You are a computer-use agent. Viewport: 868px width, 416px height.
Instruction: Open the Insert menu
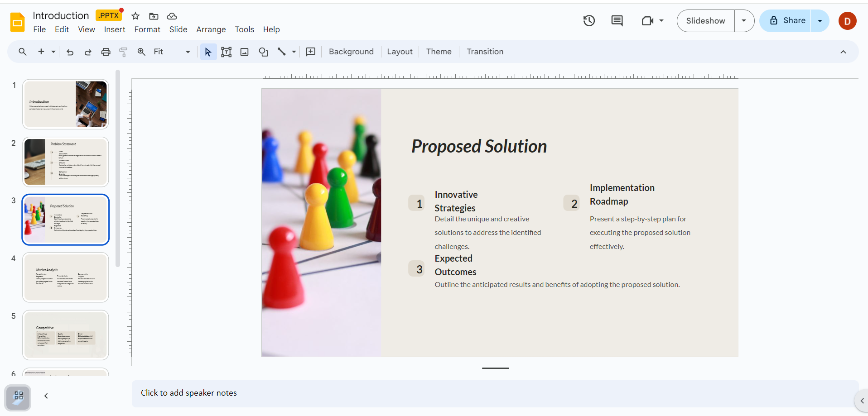tap(115, 29)
